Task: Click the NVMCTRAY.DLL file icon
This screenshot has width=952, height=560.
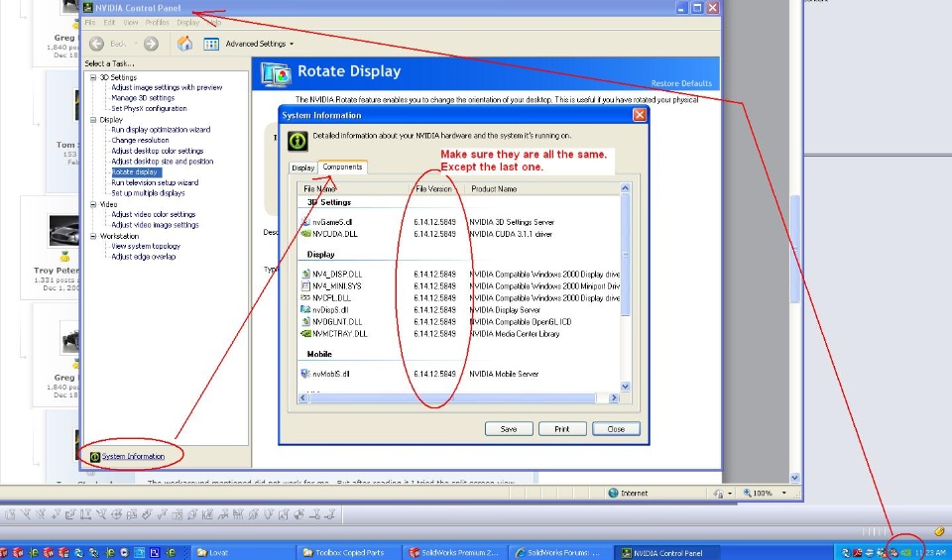Action: pos(306,333)
